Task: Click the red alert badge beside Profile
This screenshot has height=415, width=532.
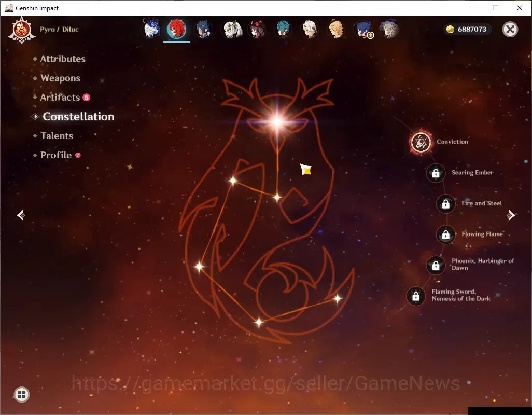Action: click(78, 155)
